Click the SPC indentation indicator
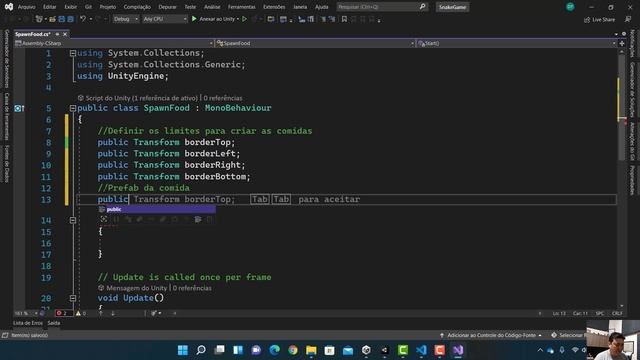This screenshot has width=640, height=360. click(x=600, y=313)
